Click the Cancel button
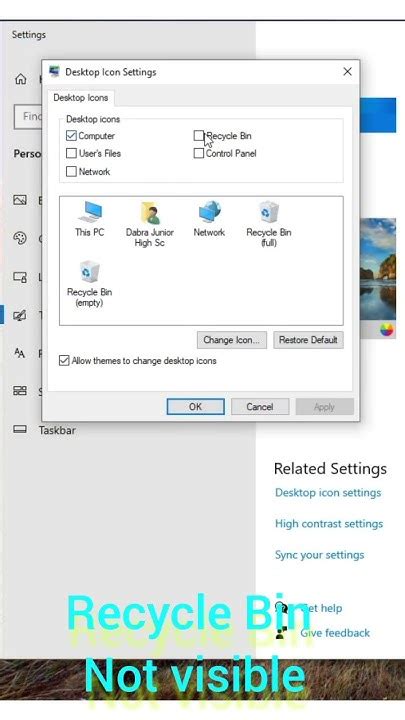 [260, 406]
